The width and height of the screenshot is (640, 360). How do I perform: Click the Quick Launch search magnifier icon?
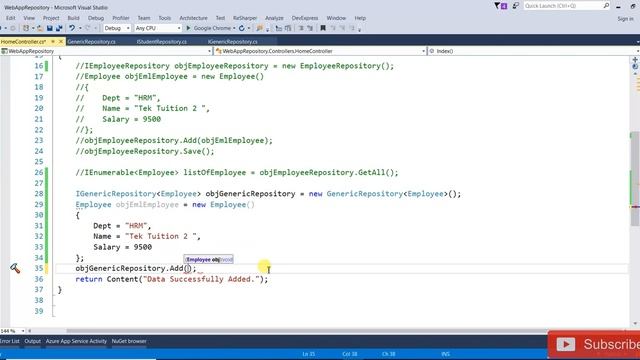pos(606,5)
